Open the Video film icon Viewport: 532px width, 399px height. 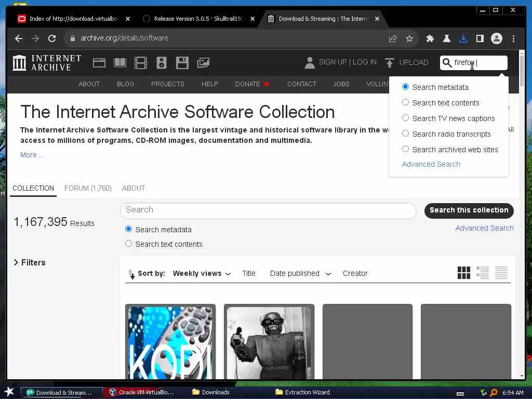click(x=140, y=63)
